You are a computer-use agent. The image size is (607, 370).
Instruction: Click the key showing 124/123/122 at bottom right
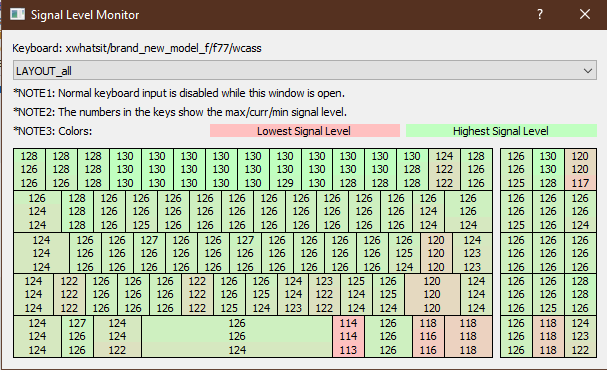(580, 336)
